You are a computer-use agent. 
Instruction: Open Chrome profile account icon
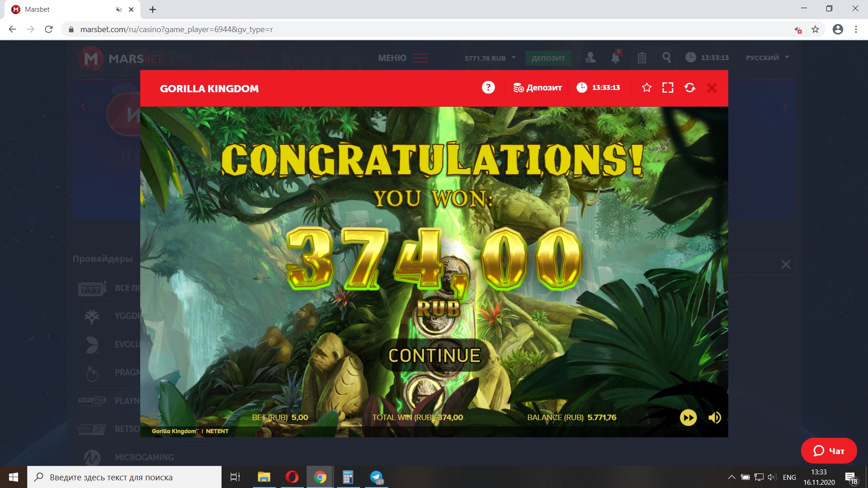[x=838, y=29]
